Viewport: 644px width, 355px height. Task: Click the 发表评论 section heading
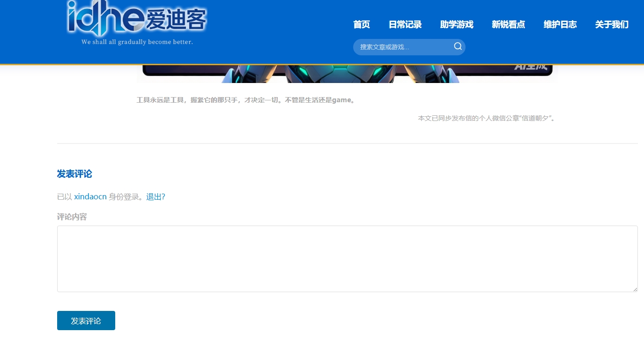[74, 174]
